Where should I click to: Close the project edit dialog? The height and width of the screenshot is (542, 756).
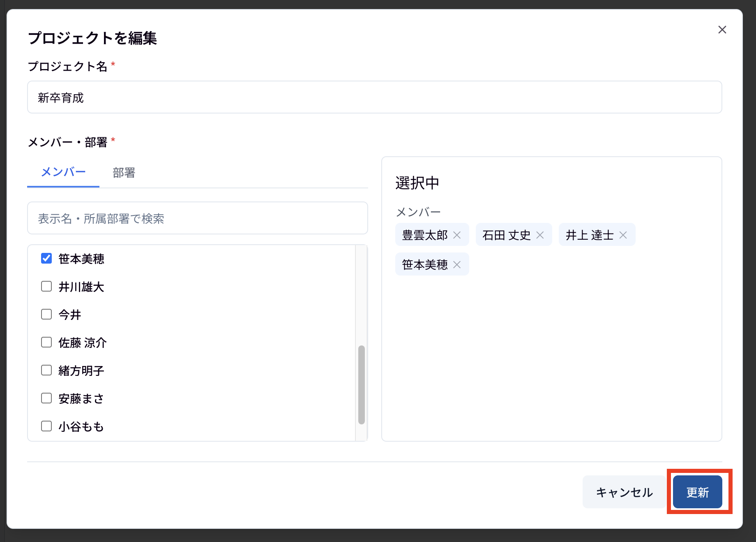(722, 30)
